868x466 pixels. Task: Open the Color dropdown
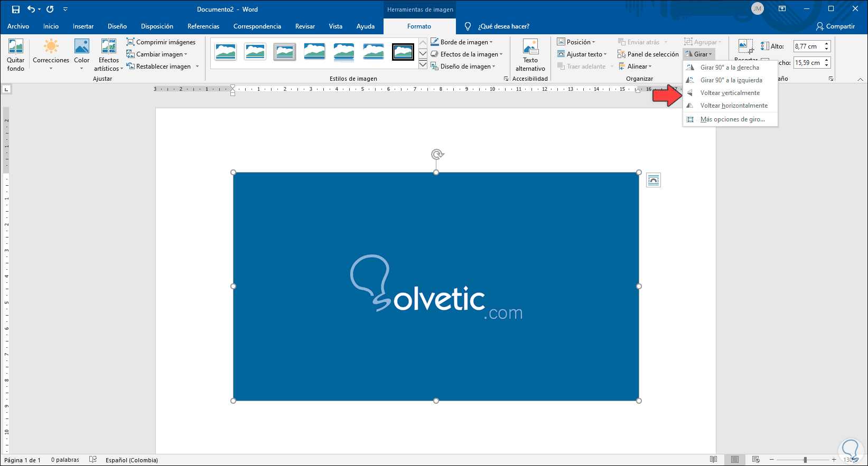[x=82, y=55]
